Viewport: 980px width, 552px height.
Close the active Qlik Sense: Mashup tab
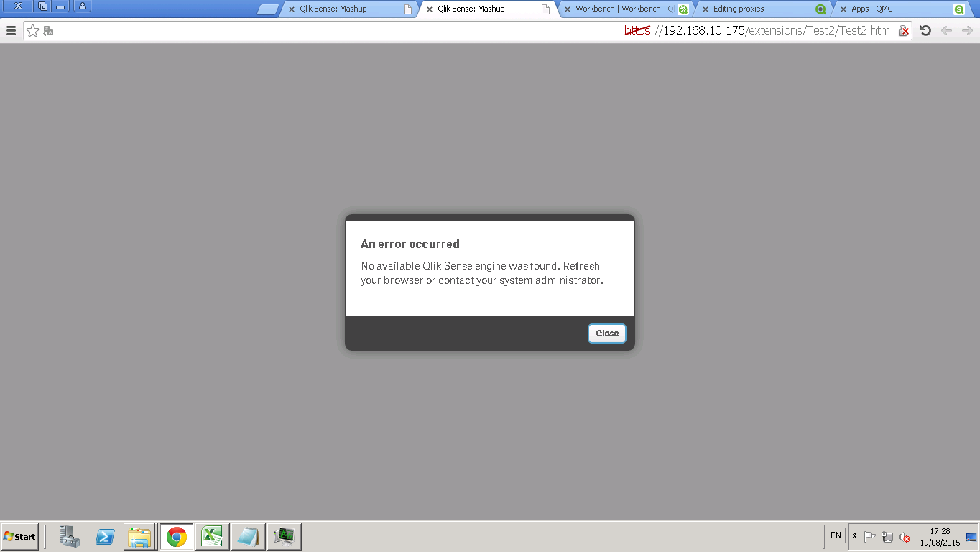point(430,9)
